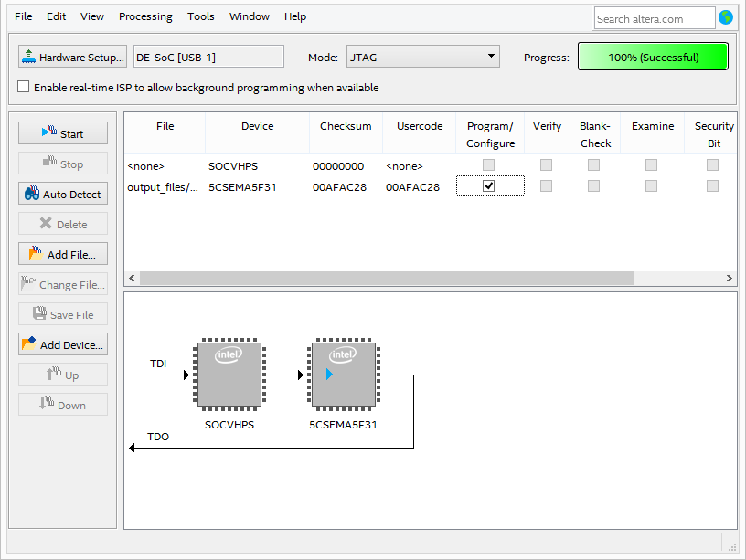Image resolution: width=746 pixels, height=560 pixels.
Task: Click the TDO label in chain diagram
Action: click(x=158, y=437)
